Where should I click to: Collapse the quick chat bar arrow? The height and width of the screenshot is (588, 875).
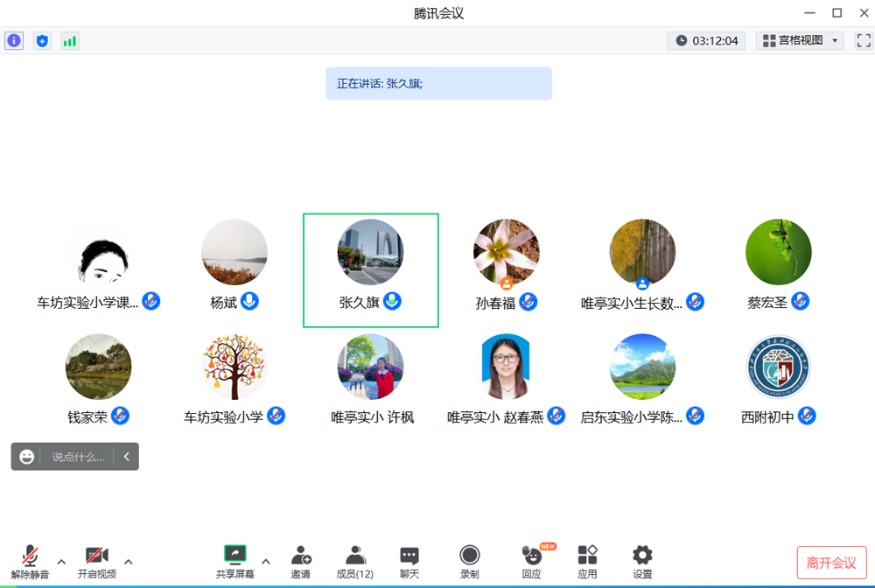(127, 457)
